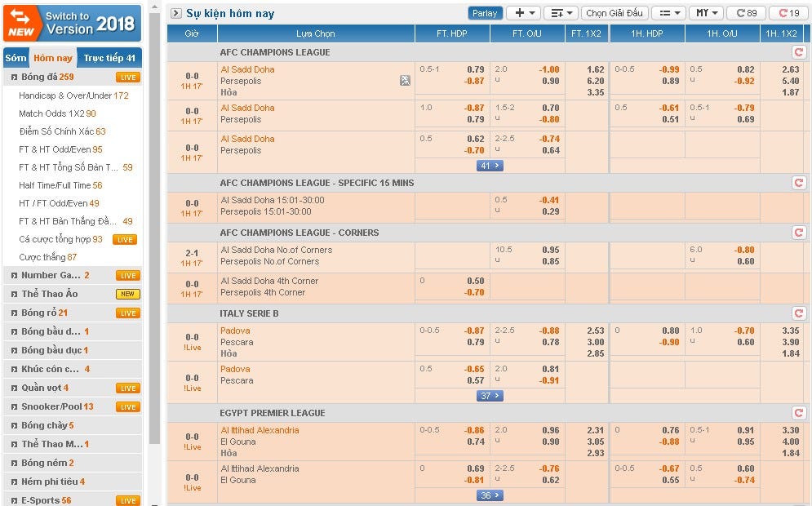This screenshot has width=812, height=506.
Task: Select Al Sadd Doha 4th Corner odds 0.50
Action: point(476,281)
